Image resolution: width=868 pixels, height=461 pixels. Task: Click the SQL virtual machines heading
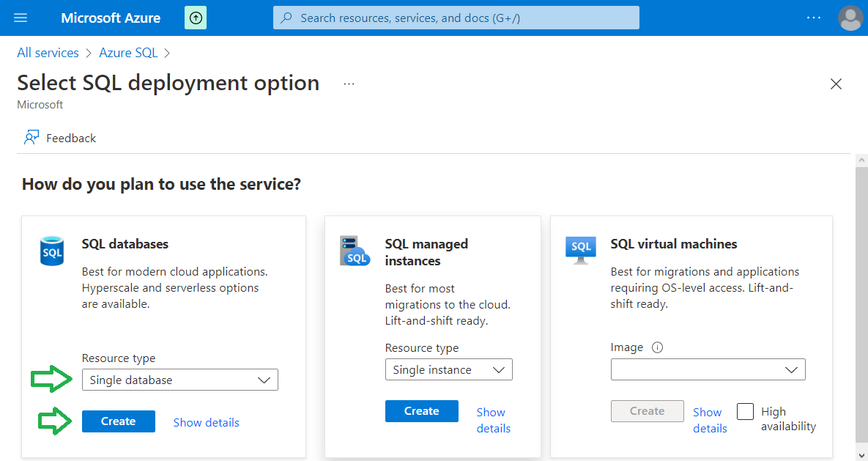click(x=674, y=244)
